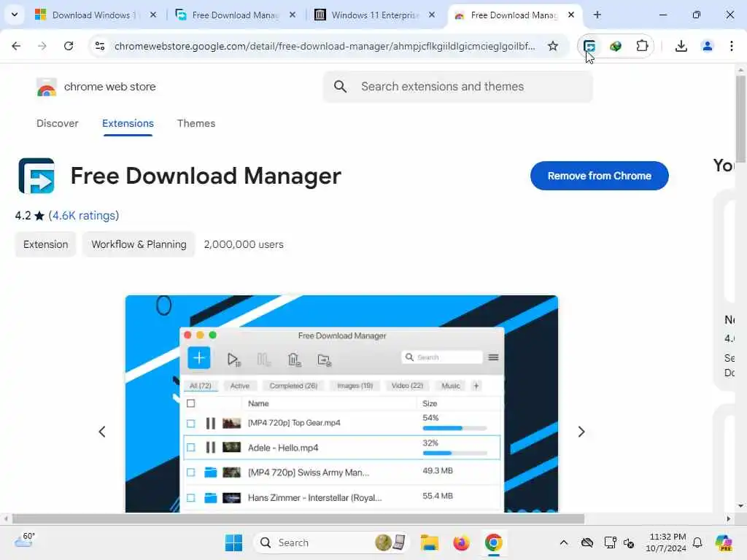Open the 4.6K ratings link
The width and height of the screenshot is (747, 560).
(84, 215)
